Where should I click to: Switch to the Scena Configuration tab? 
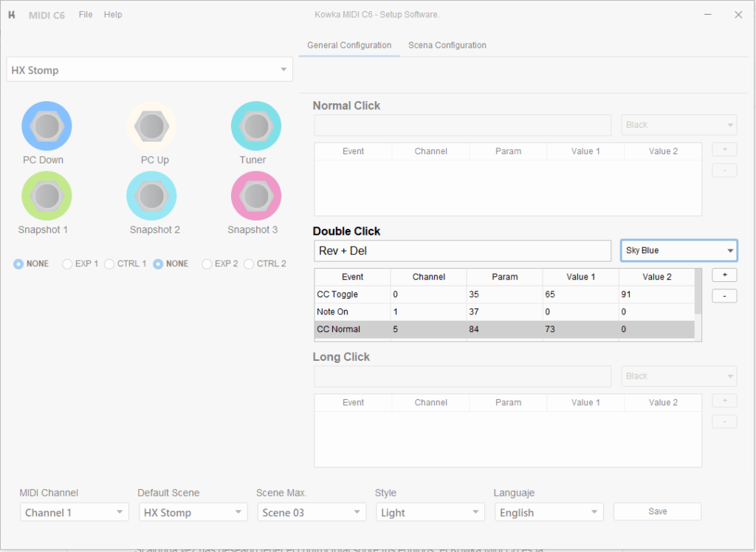click(x=447, y=45)
